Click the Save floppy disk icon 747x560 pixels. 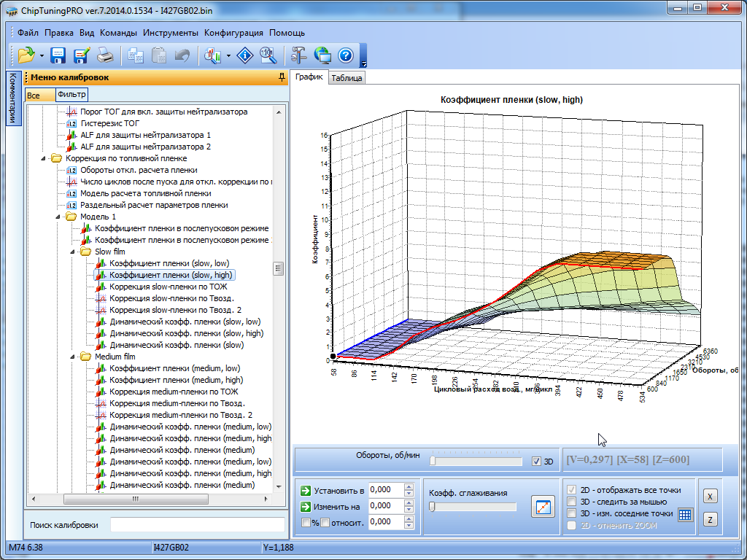coord(58,55)
